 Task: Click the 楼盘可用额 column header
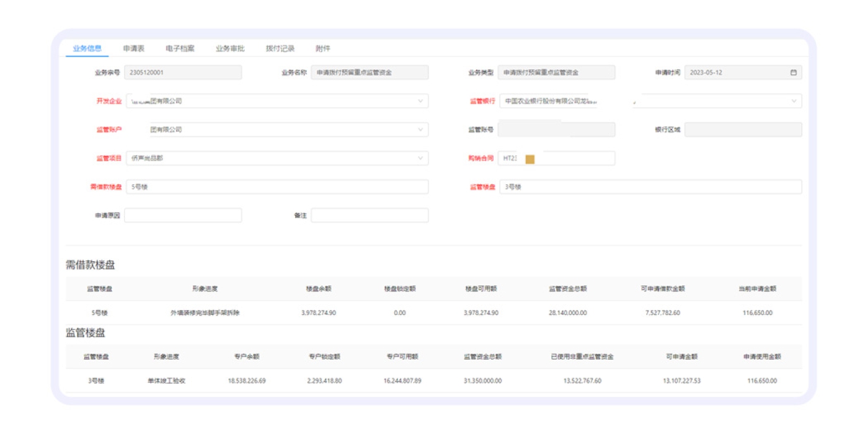coord(481,289)
